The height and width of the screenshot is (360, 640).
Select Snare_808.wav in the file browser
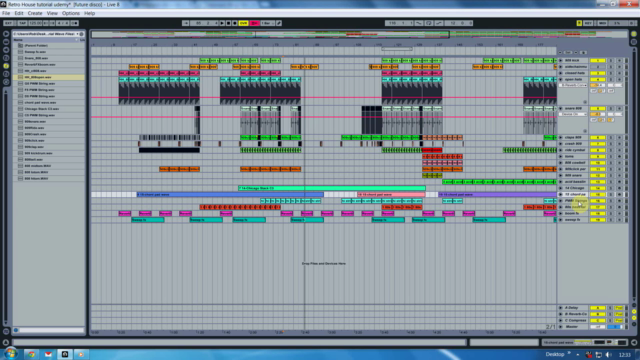coord(36,58)
